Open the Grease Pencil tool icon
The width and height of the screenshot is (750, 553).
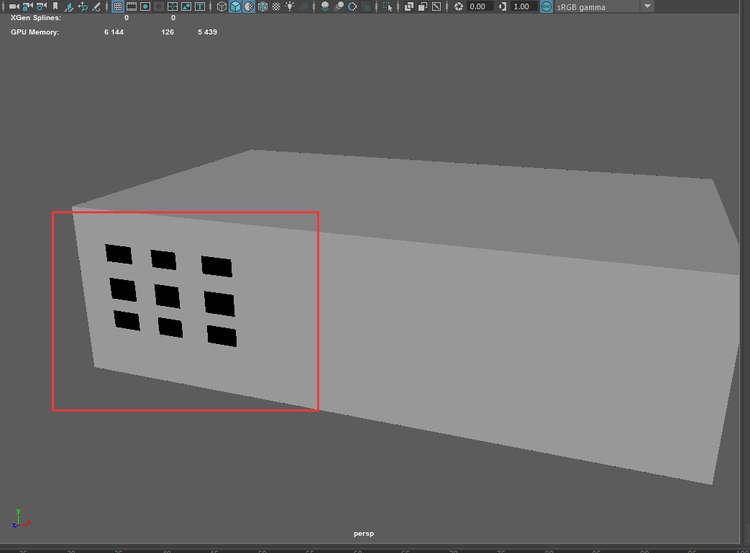[x=97, y=6]
